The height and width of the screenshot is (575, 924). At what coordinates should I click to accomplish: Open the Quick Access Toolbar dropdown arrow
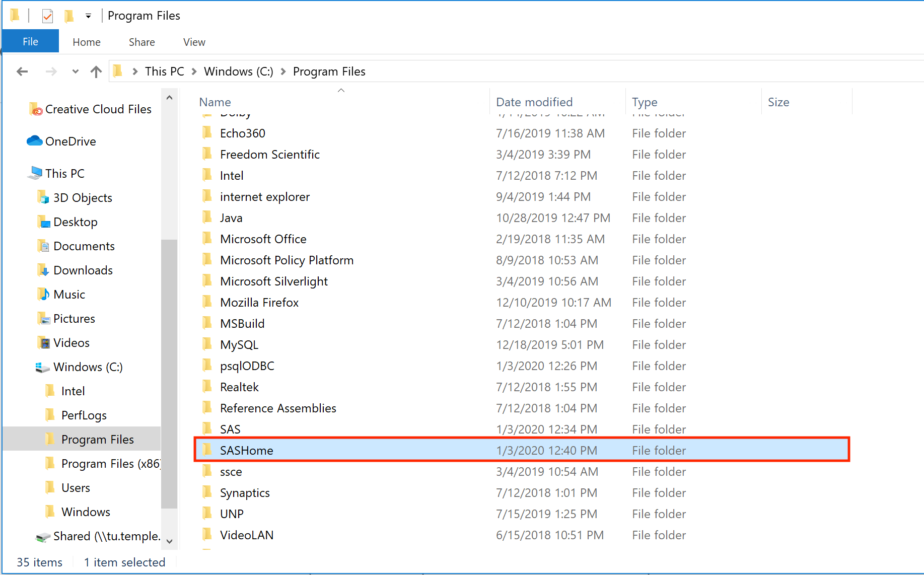coord(88,16)
